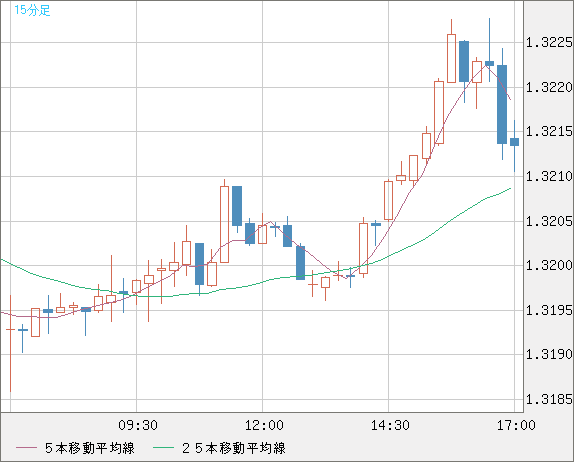The width and height of the screenshot is (574, 462).
Task: Click the 5本移動平均線 legend text
Action: 90,448
